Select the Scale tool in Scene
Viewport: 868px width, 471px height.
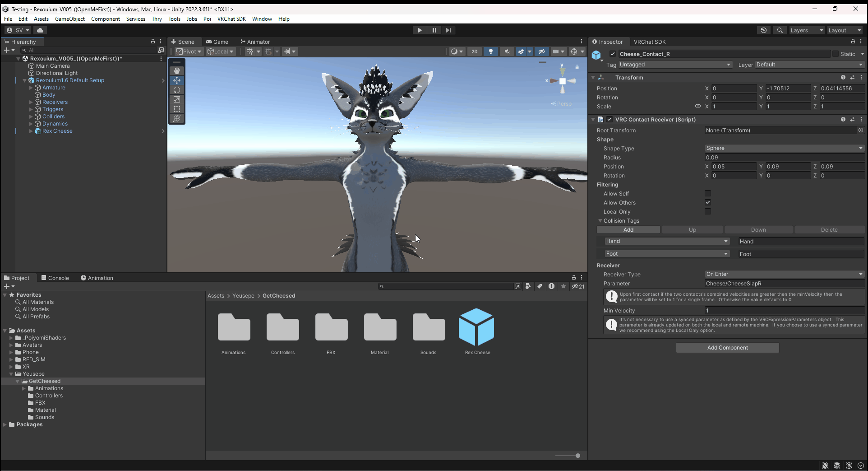pyautogui.click(x=177, y=99)
